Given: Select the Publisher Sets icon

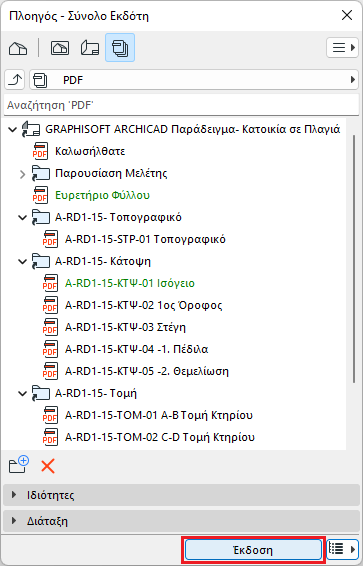Looking at the screenshot, I should [120, 48].
